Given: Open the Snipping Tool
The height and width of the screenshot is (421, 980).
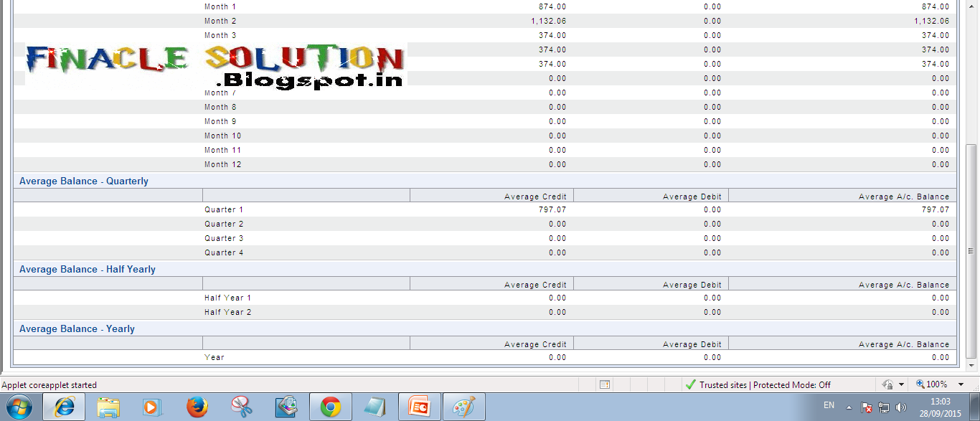Looking at the screenshot, I should click(242, 406).
